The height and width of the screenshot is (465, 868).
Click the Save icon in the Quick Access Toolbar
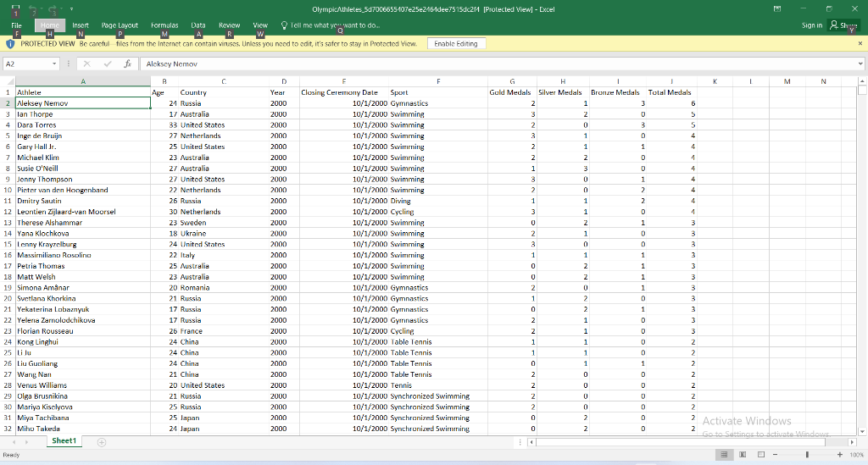coord(15,9)
